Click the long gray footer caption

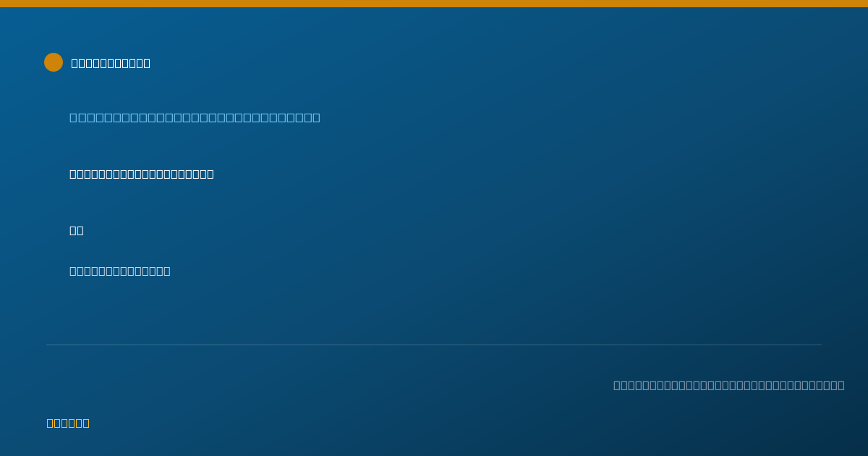click(x=729, y=385)
